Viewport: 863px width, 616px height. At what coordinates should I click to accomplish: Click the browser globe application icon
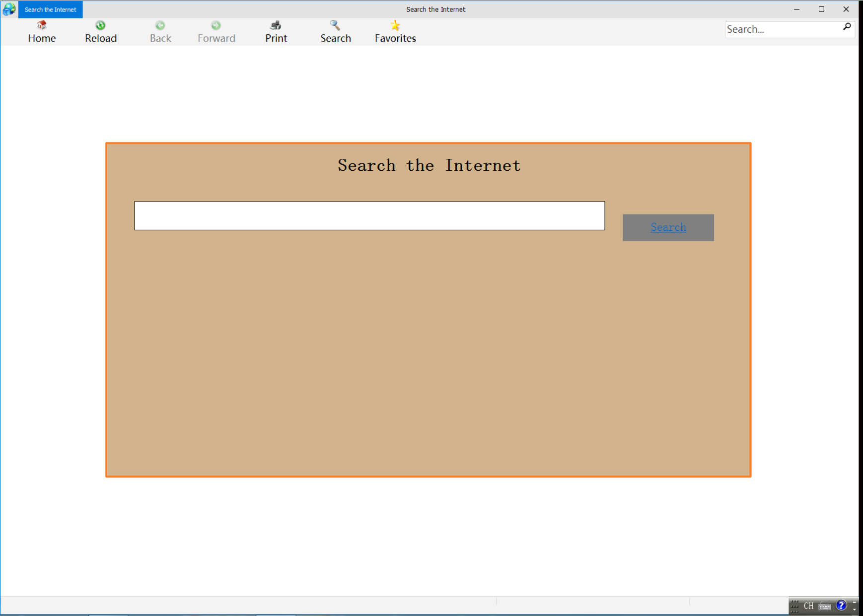9,9
